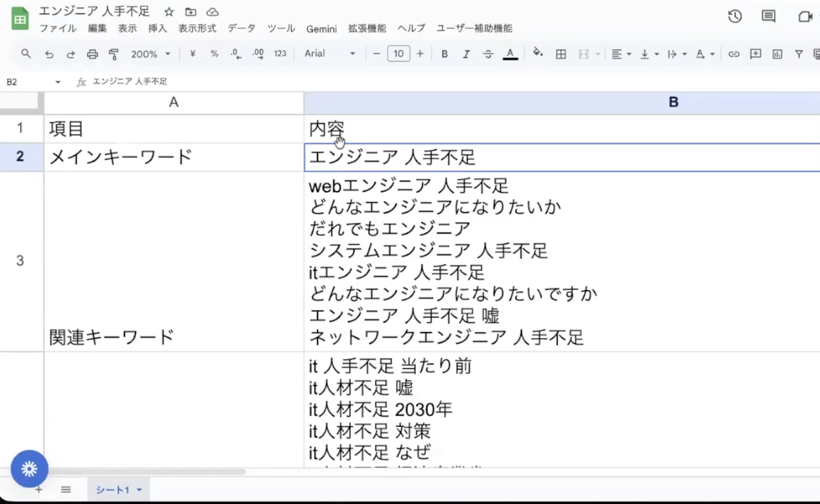Print the spreadsheet
This screenshot has height=504, width=820.
[x=92, y=54]
